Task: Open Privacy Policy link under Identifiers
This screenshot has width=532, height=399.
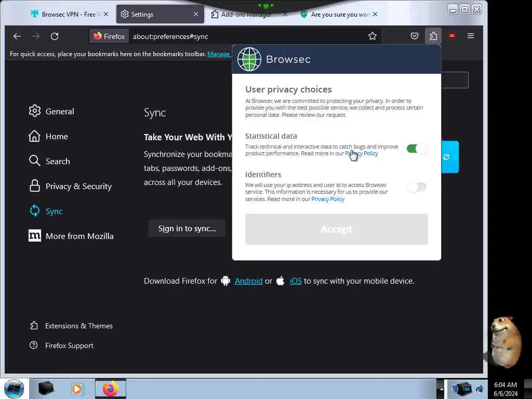Action: pos(328,199)
